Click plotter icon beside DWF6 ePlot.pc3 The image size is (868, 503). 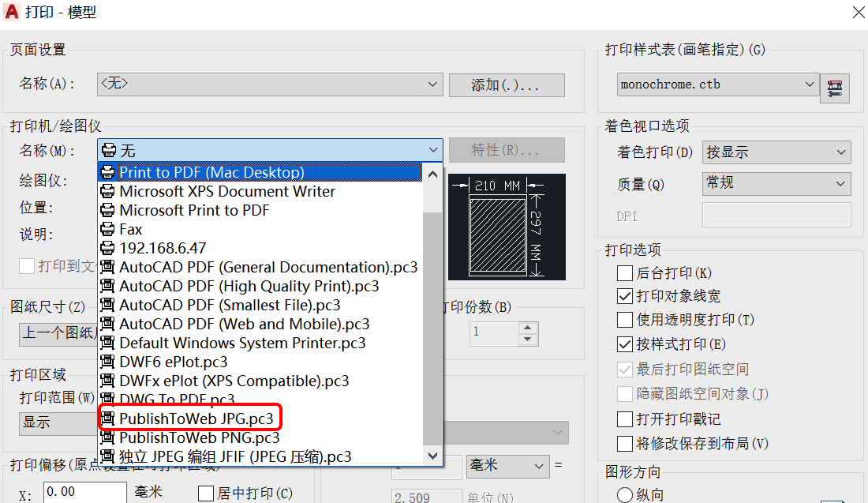point(107,362)
